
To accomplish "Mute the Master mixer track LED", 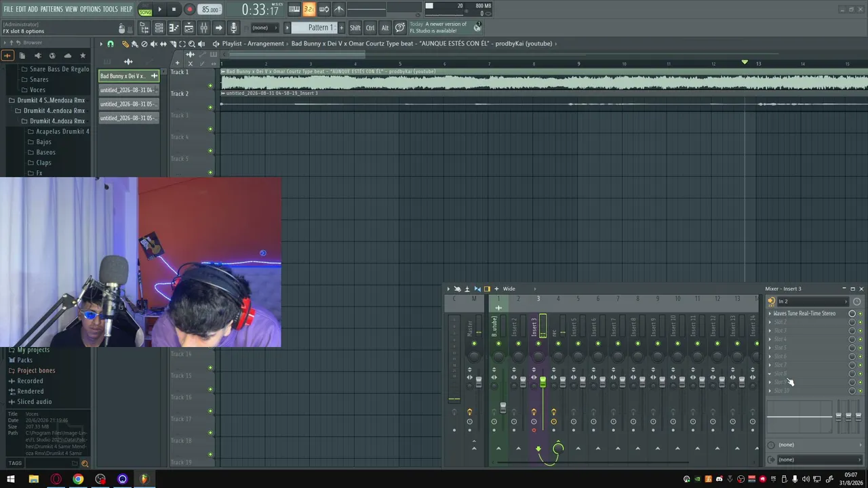I will [474, 344].
